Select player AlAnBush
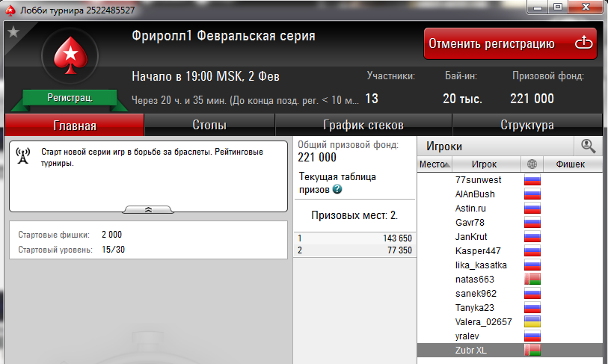 click(x=510, y=194)
